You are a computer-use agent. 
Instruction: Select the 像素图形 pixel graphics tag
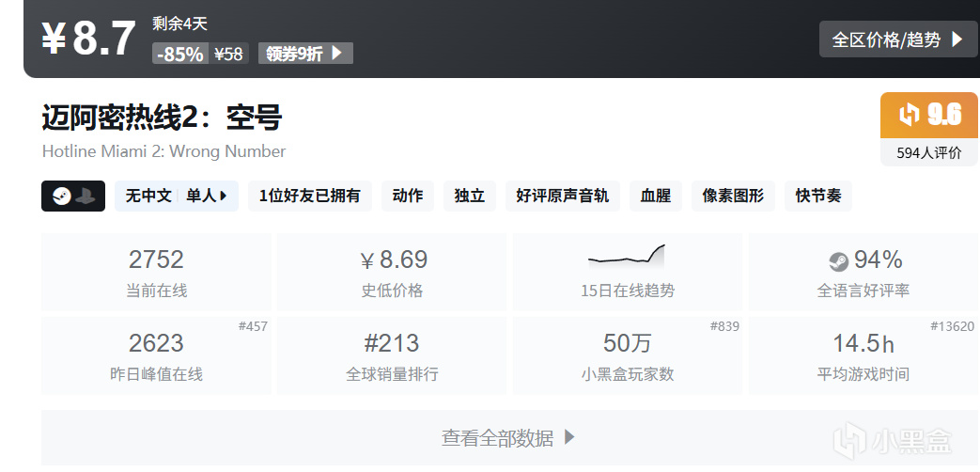coord(733,197)
